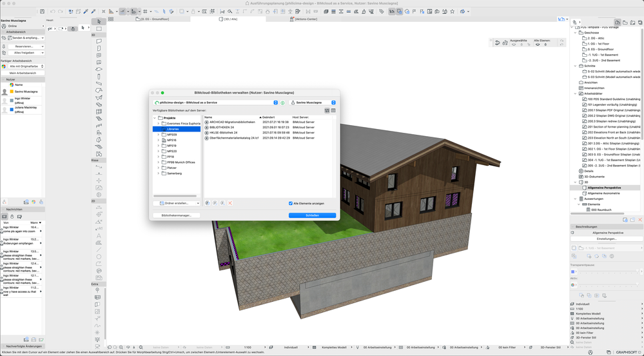The width and height of the screenshot is (644, 356).
Task: Select ARCHICAD Migrationsbibliotheken row
Action: coord(270,122)
